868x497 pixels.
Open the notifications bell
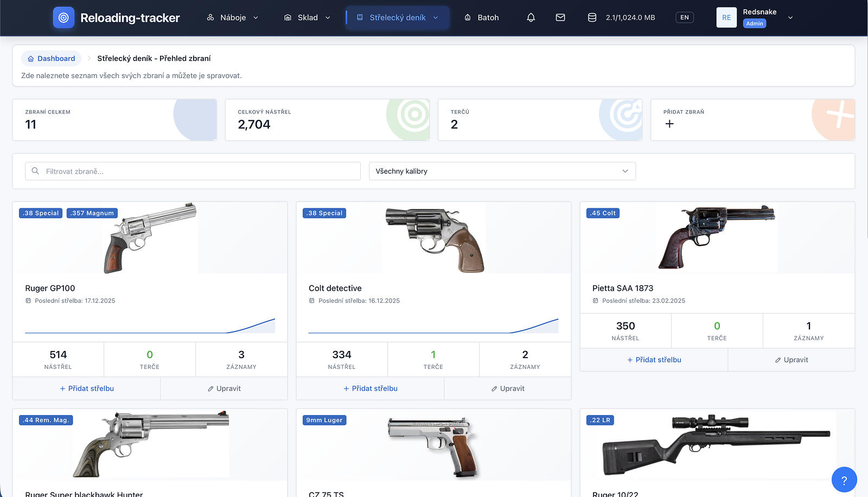coord(531,17)
